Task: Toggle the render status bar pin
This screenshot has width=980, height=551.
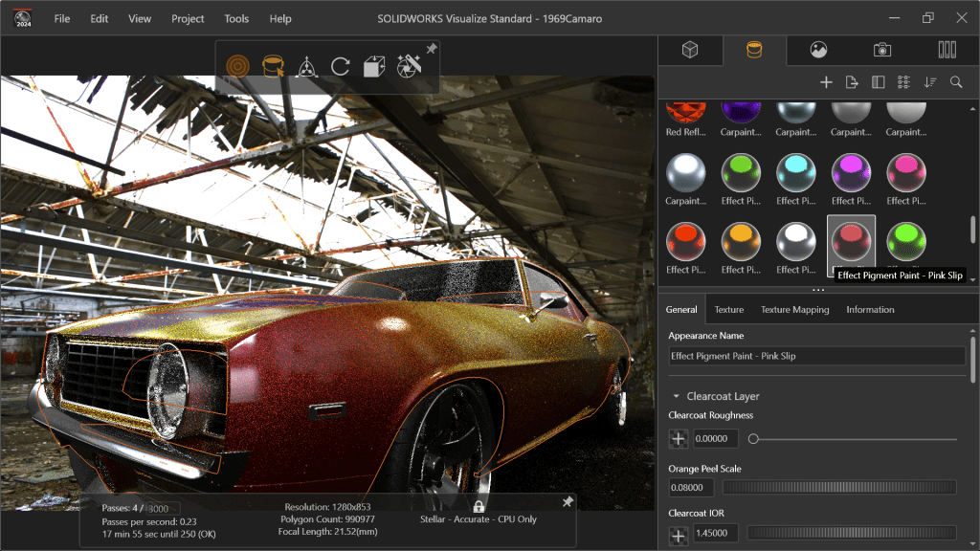Action: (x=568, y=501)
